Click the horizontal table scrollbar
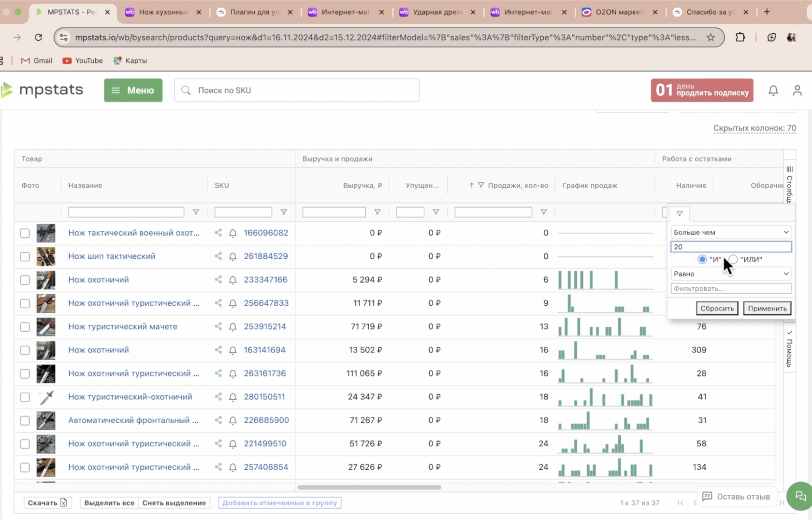Viewport: 812px width, 520px height. tap(369, 487)
